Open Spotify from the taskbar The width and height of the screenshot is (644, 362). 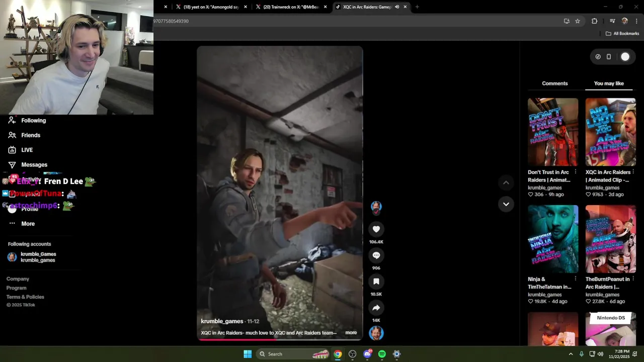[382, 354]
